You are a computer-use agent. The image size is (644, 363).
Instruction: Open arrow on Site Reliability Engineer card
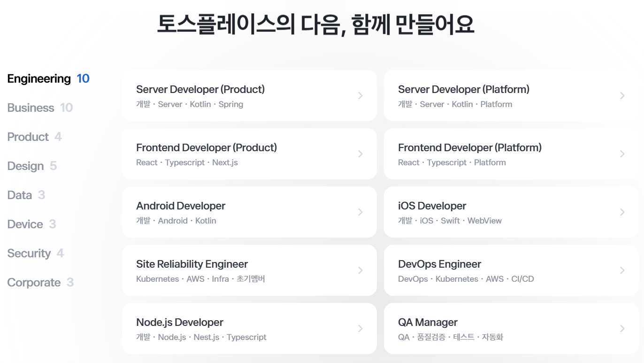(x=360, y=270)
